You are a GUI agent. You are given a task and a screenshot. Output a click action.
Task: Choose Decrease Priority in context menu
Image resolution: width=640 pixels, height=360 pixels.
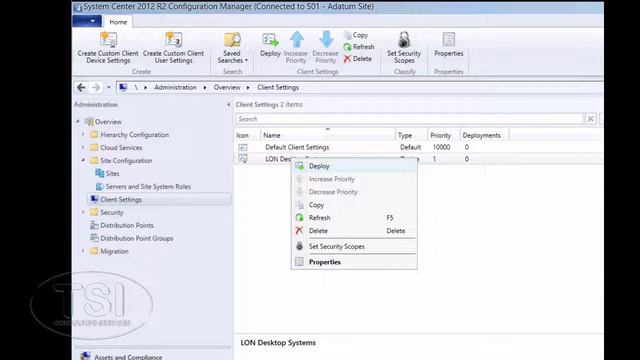[x=354, y=192]
